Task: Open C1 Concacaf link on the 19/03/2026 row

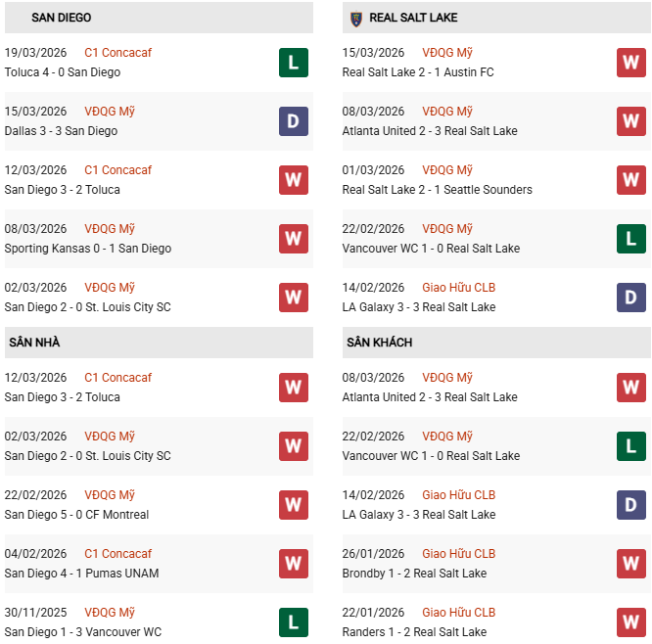Action: pyautogui.click(x=117, y=53)
